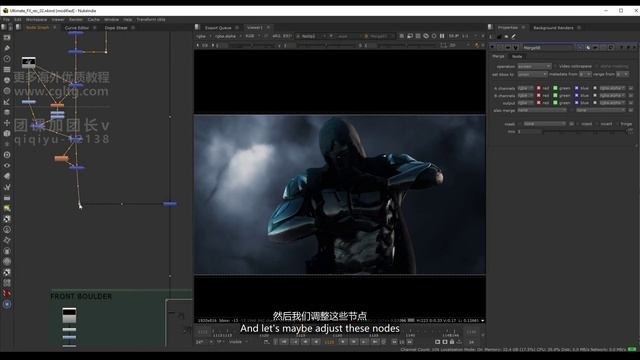This screenshot has height=360, width=640.
Task: Toggle green checkbox on A channels row
Action: pos(555,88)
